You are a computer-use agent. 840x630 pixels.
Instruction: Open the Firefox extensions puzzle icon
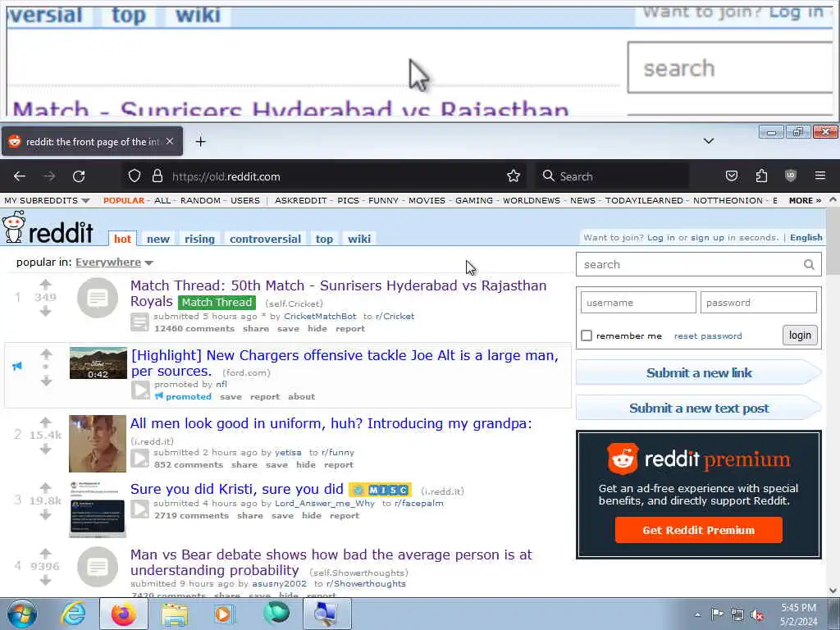pos(761,176)
